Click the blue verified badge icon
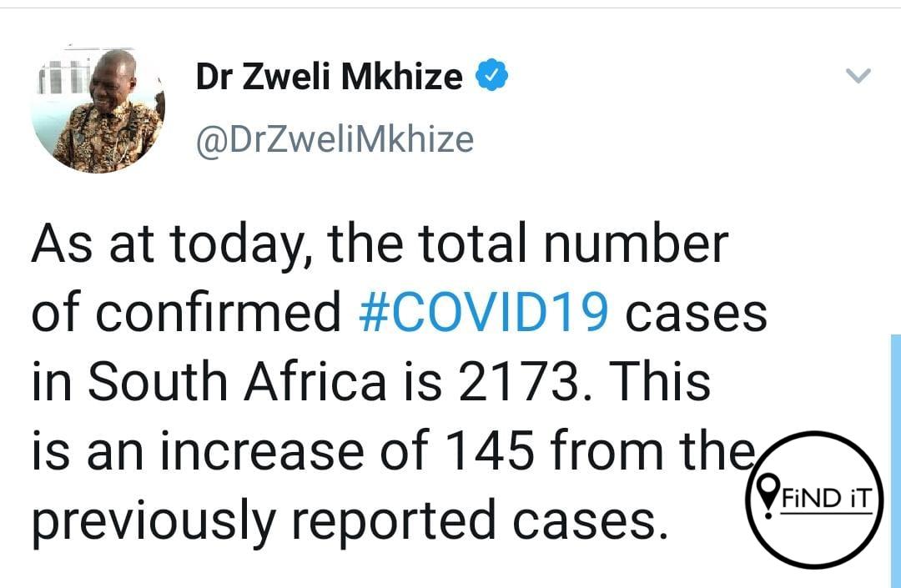Screen dimensions: 901x588 (x=491, y=75)
